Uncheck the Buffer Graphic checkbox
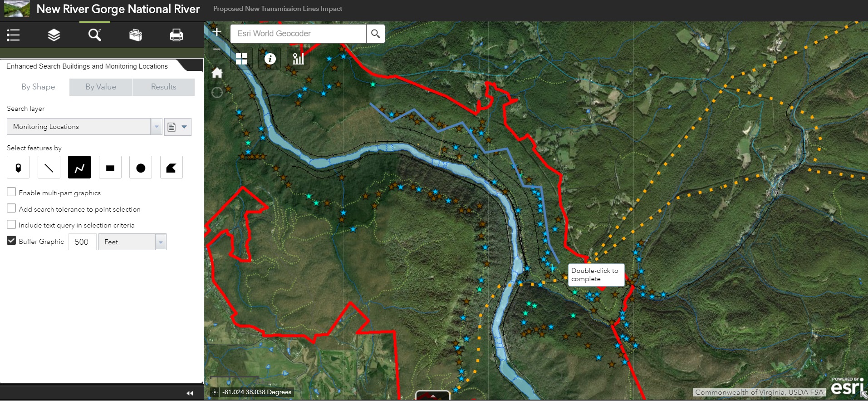This screenshot has height=401, width=868. click(x=12, y=241)
